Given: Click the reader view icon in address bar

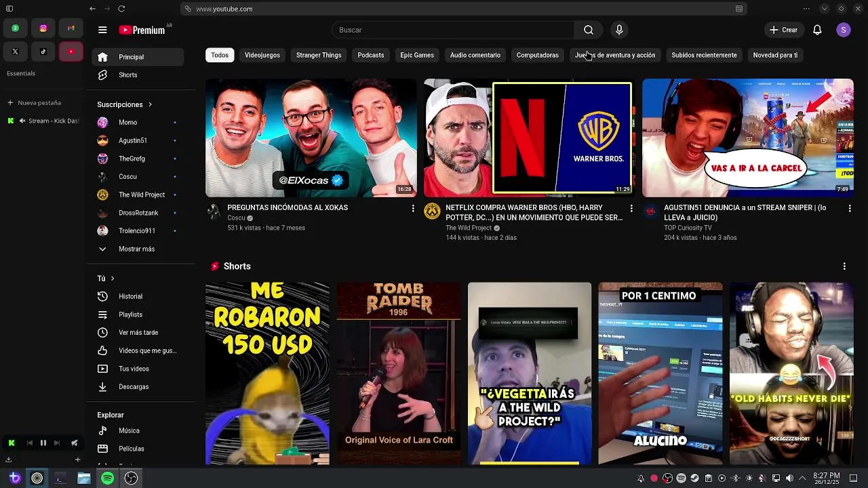Looking at the screenshot, I should [739, 9].
